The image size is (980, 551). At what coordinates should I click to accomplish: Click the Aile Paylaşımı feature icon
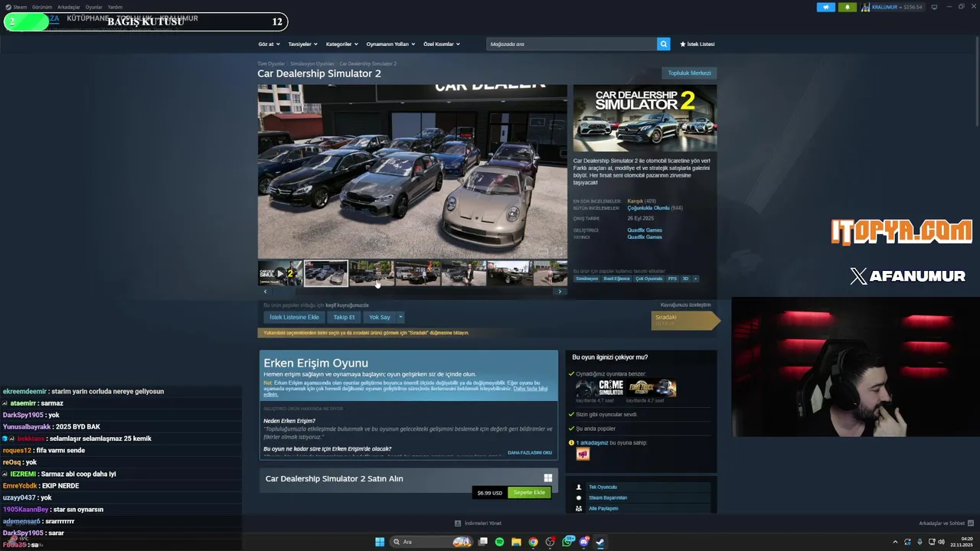click(580, 508)
